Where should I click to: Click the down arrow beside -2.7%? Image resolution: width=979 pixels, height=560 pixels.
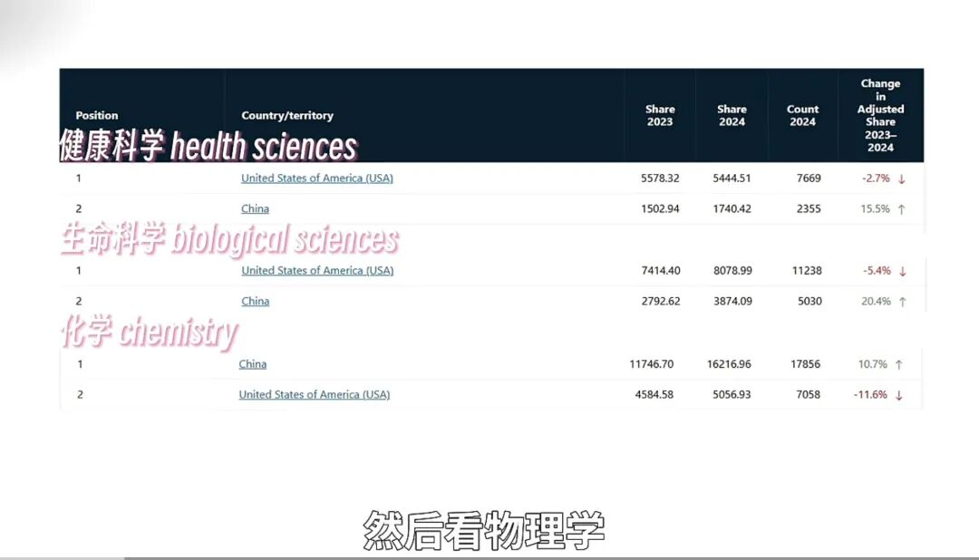[902, 179]
